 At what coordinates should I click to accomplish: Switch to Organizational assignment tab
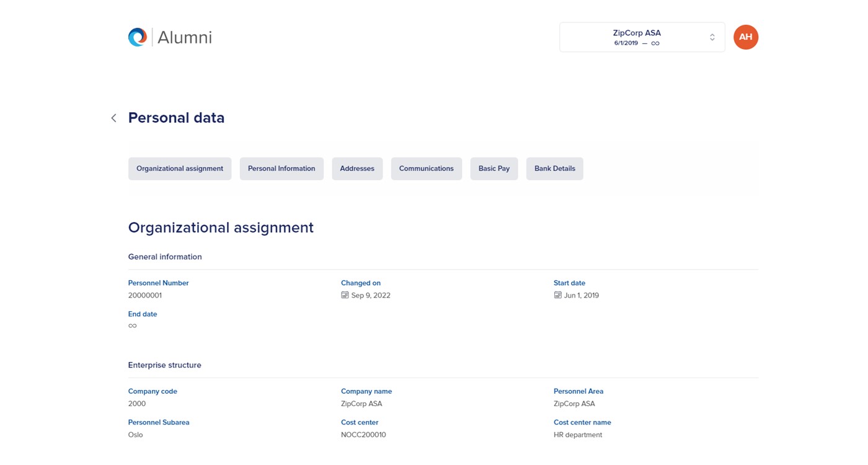(180, 169)
